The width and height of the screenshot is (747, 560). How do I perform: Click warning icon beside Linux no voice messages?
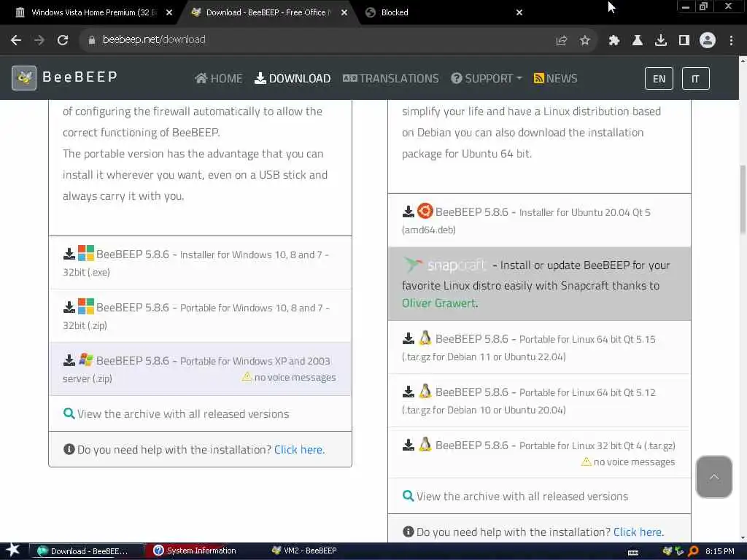[x=587, y=462]
